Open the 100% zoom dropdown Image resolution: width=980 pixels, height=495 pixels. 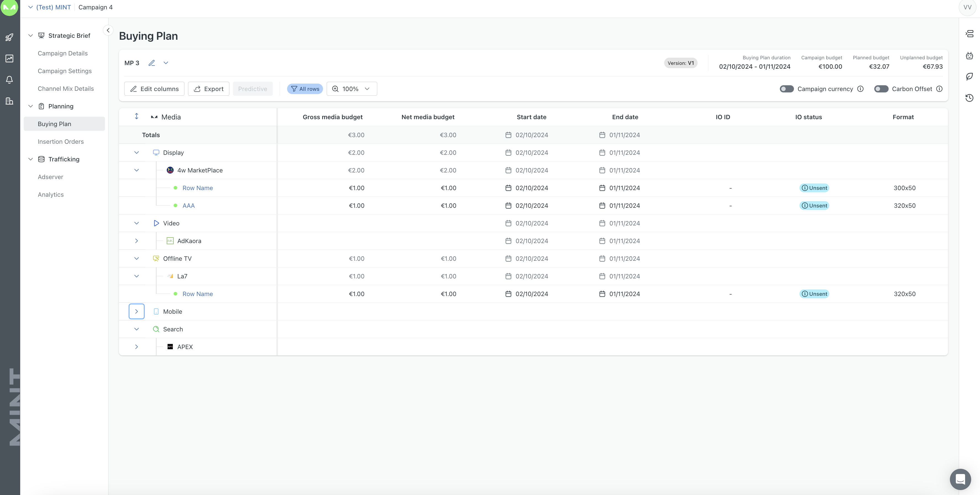pyautogui.click(x=351, y=89)
